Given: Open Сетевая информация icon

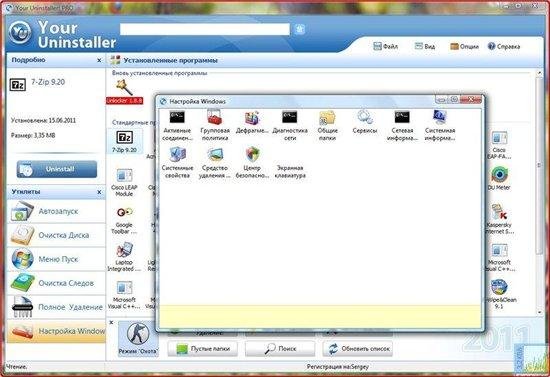Looking at the screenshot, I should point(402,126).
